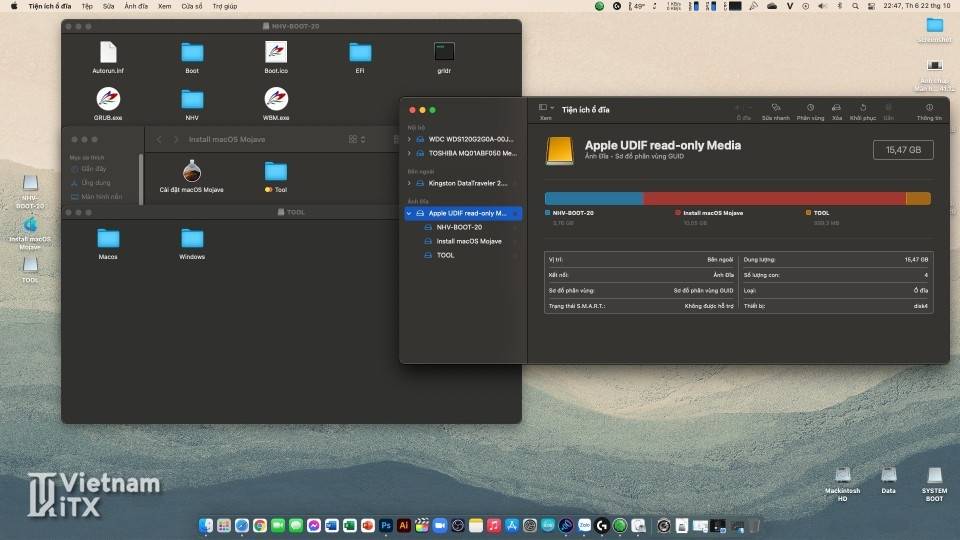This screenshot has height=540, width=960.
Task: Open the Cài đặt macOS Mojave installer icon
Action: [192, 172]
